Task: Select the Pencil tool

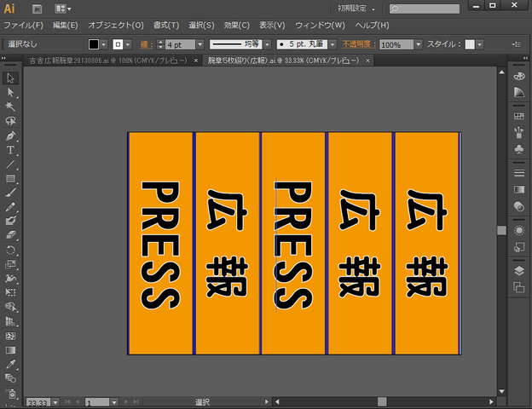Action: click(10, 207)
